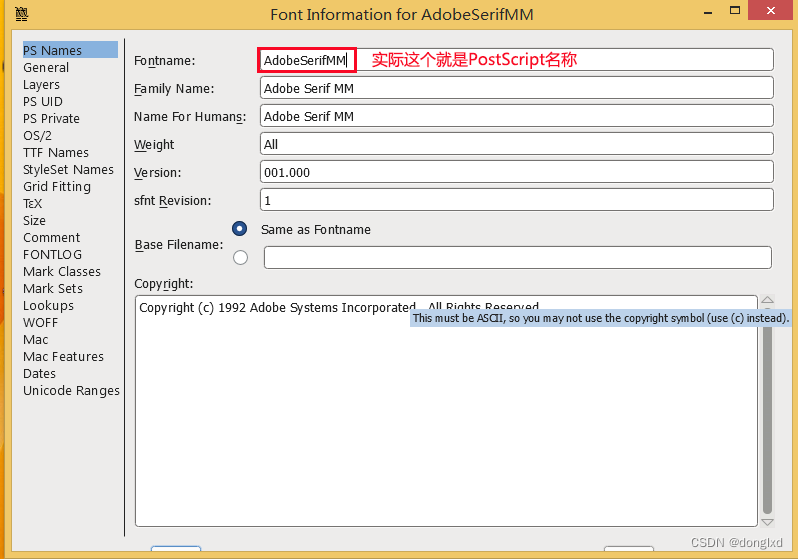Screen dimensions: 798x559
Task: Open Unicode Ranges category
Action: (71, 390)
